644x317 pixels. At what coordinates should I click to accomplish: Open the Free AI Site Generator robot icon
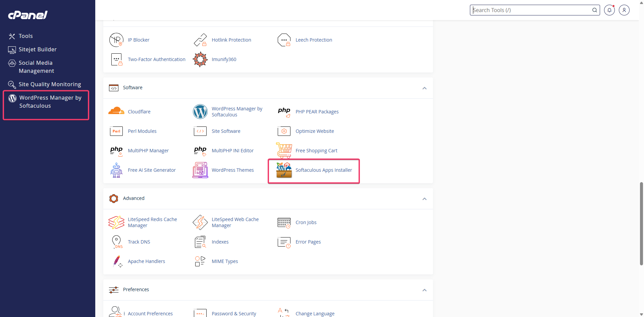116,170
